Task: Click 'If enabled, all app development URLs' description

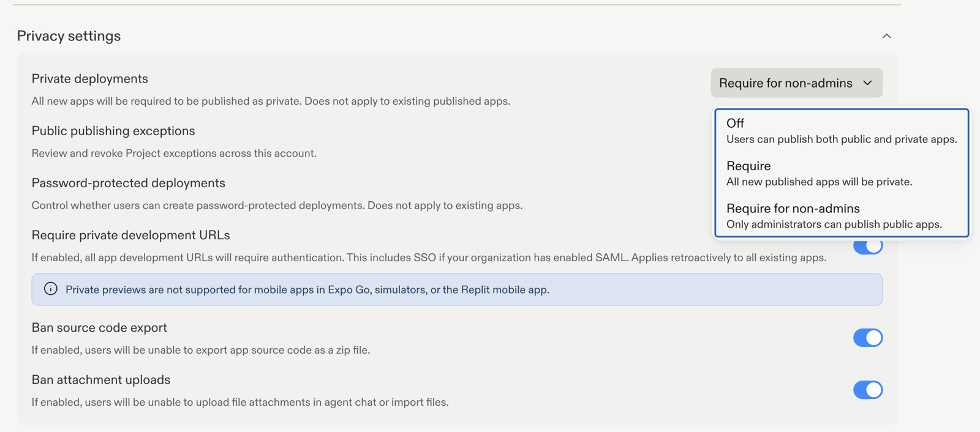Action: click(x=429, y=258)
